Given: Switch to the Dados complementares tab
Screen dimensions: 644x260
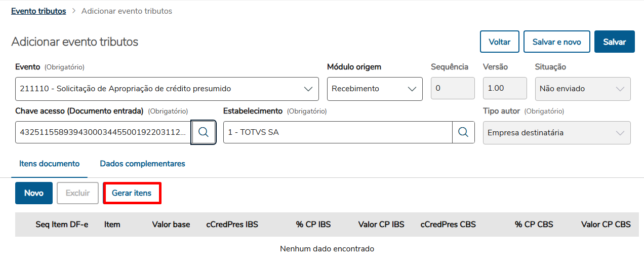Looking at the screenshot, I should coord(142,164).
